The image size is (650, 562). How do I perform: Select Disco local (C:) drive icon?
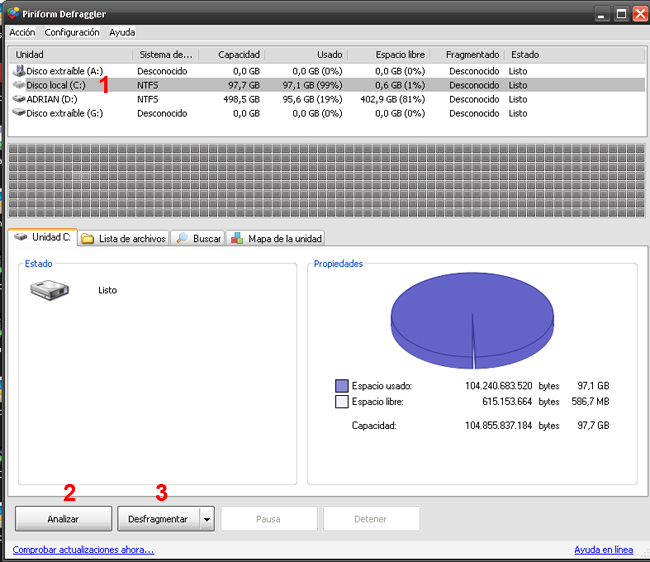[x=19, y=85]
